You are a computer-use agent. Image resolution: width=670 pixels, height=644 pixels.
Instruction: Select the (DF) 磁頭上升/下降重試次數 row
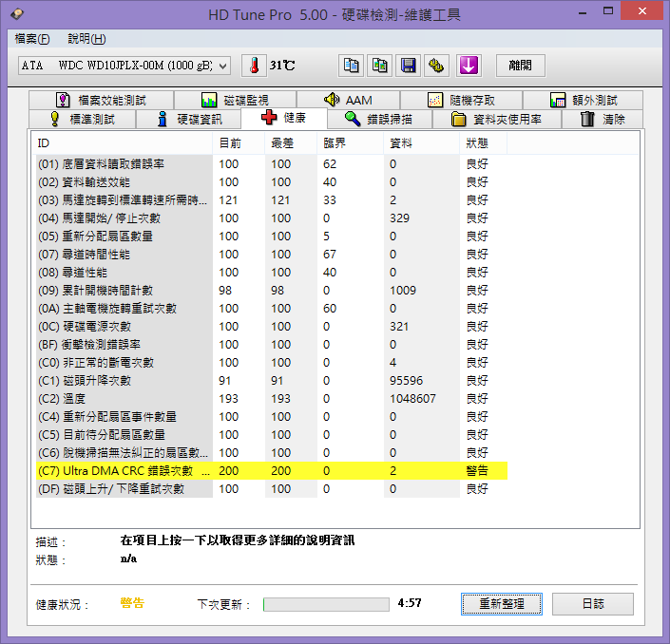click(x=272, y=488)
